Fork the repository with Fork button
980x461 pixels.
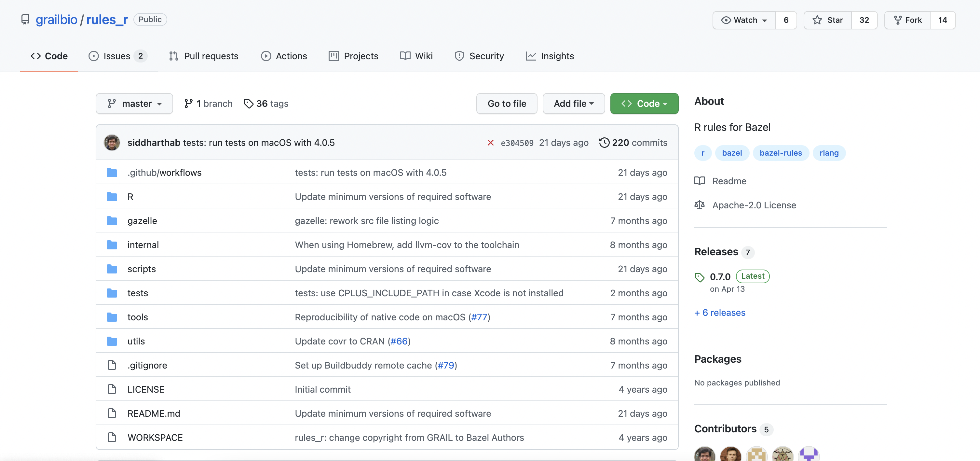tap(907, 20)
